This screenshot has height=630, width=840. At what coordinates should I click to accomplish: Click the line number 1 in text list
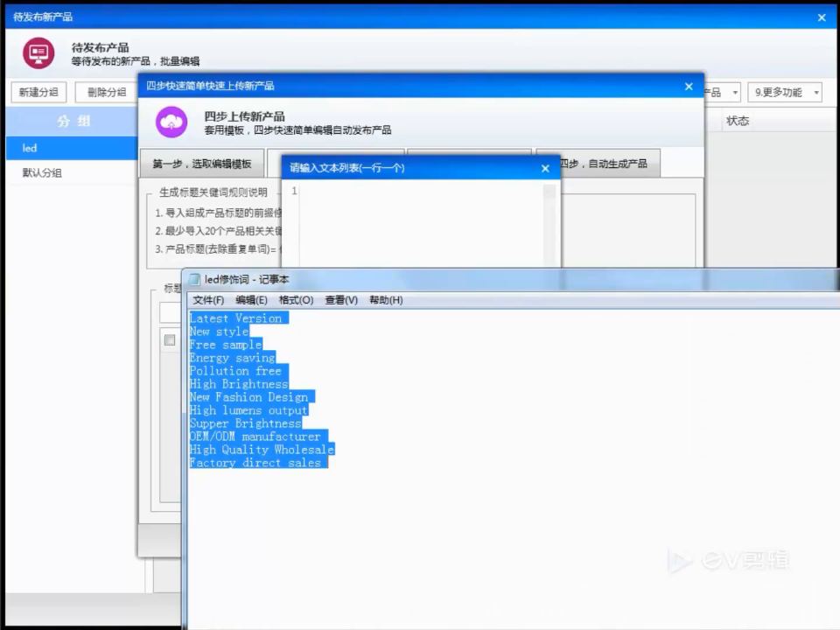(x=294, y=191)
